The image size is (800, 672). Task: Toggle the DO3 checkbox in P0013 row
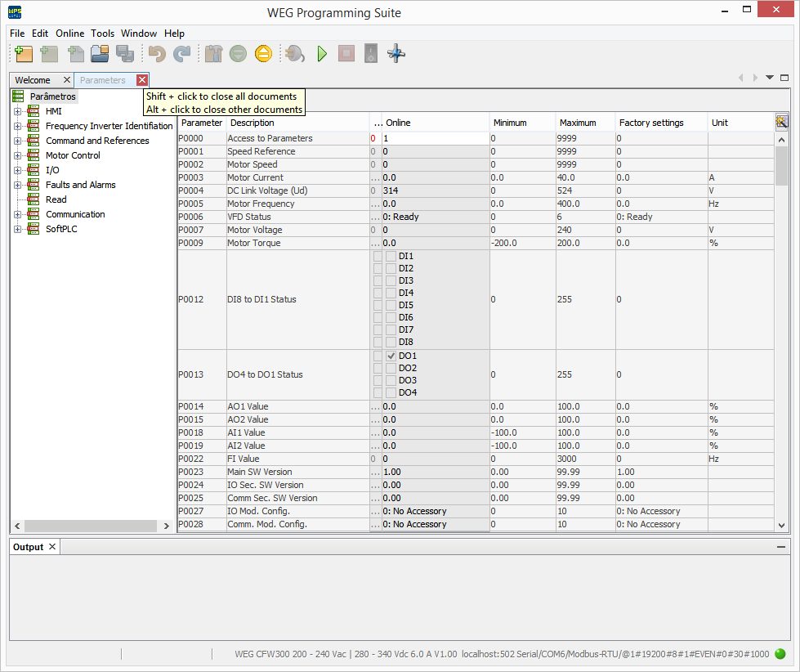pyautogui.click(x=390, y=380)
